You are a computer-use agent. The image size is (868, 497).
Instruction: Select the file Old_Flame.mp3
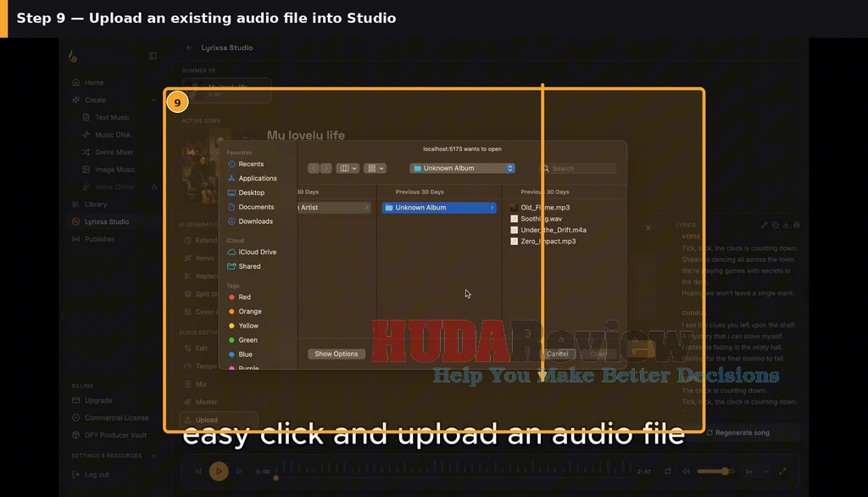pos(540,208)
